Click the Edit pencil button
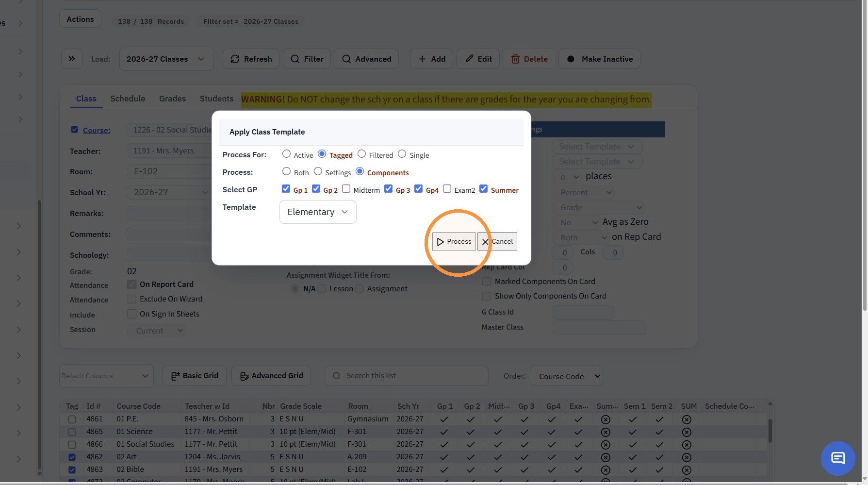The height and width of the screenshot is (485, 868). click(x=478, y=59)
